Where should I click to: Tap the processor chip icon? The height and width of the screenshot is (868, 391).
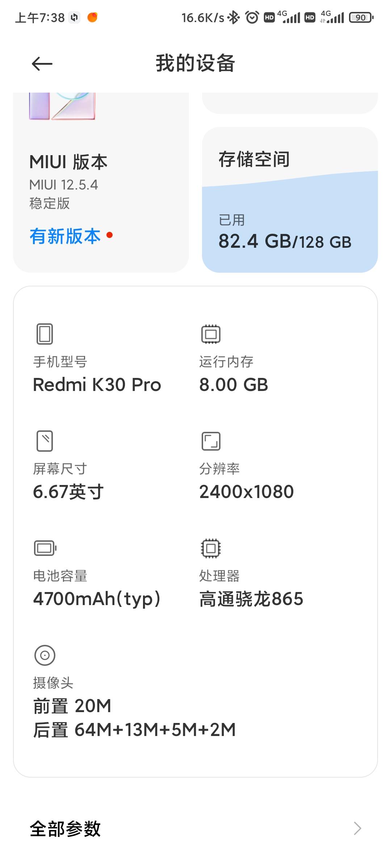point(211,548)
